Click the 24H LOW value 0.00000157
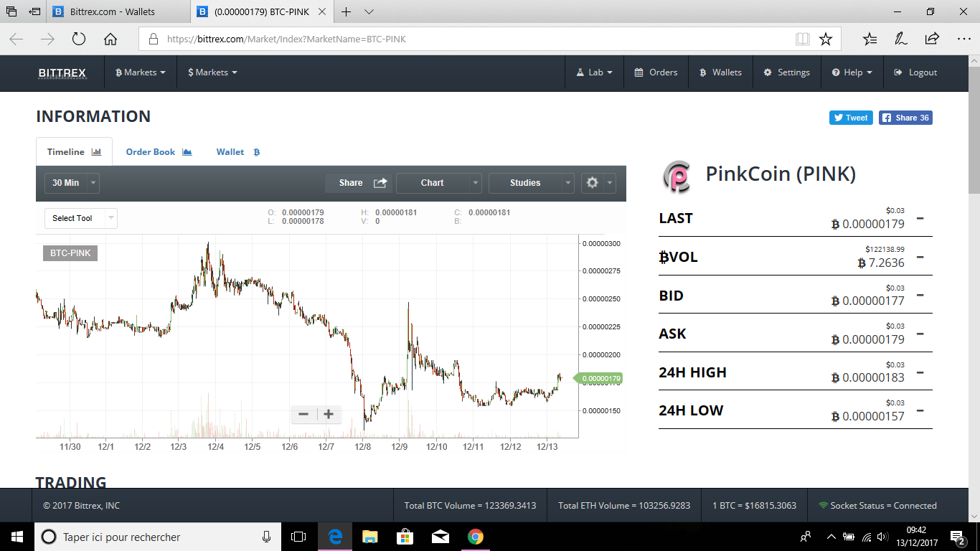The height and width of the screenshot is (551, 980). coord(868,416)
